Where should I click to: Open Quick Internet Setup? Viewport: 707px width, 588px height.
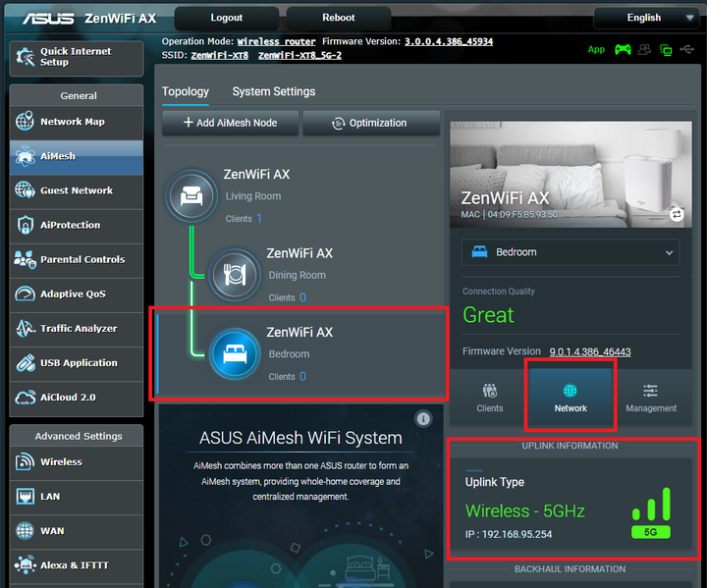(x=77, y=58)
